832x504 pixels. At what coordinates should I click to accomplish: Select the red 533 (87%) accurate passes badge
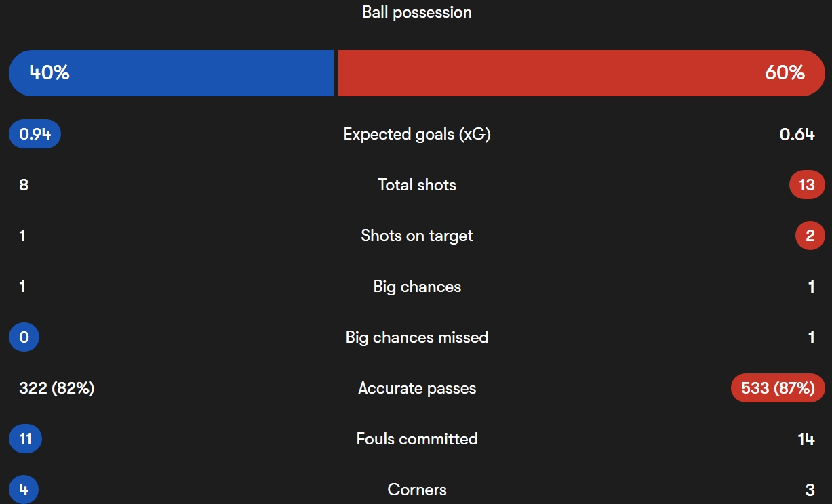[778, 388]
